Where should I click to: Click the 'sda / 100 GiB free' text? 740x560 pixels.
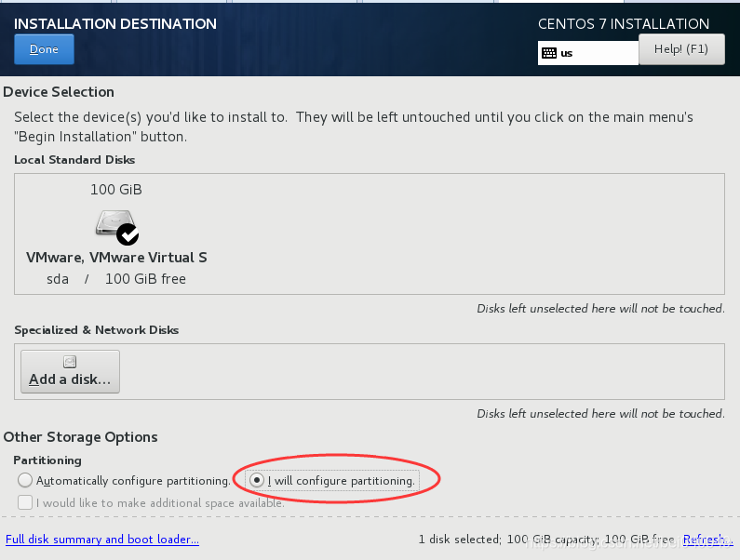[x=116, y=279]
